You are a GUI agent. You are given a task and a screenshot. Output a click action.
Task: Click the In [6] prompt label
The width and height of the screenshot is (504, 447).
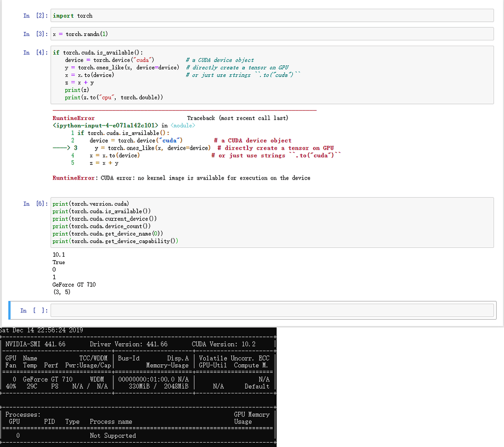(36, 204)
